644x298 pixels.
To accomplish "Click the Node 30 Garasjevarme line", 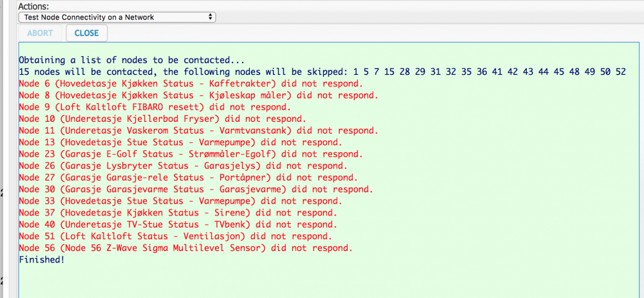I will coord(196,189).
